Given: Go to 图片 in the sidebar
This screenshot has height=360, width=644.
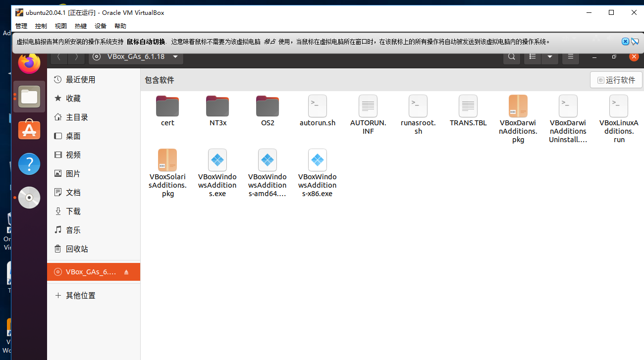Looking at the screenshot, I should tap(94, 174).
